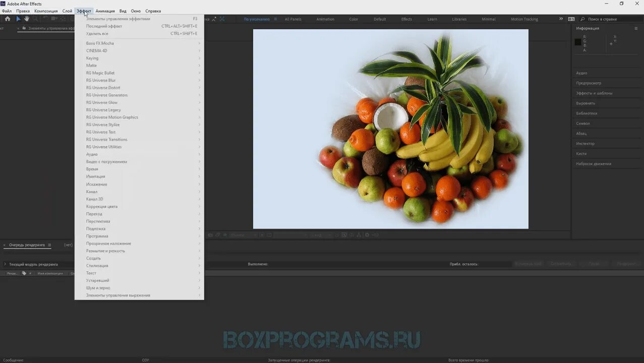Choose Удалить все menu entry
Image resolution: width=644 pixels, height=363 pixels.
pos(139,34)
